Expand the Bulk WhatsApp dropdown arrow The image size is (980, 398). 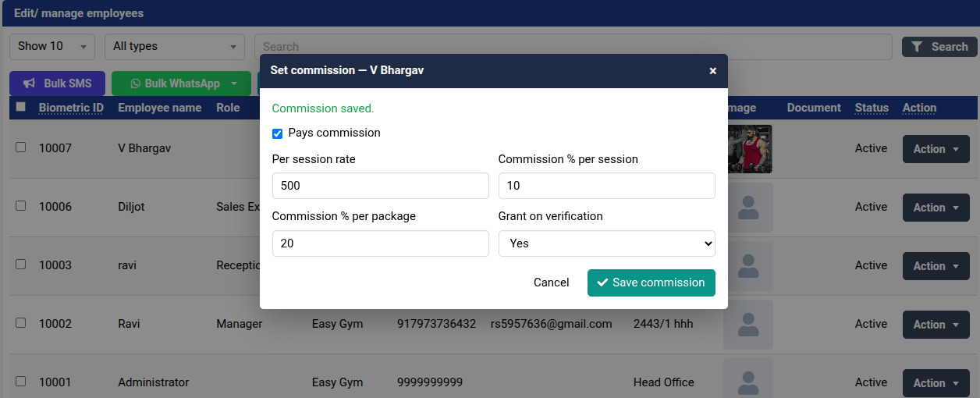[x=233, y=84]
